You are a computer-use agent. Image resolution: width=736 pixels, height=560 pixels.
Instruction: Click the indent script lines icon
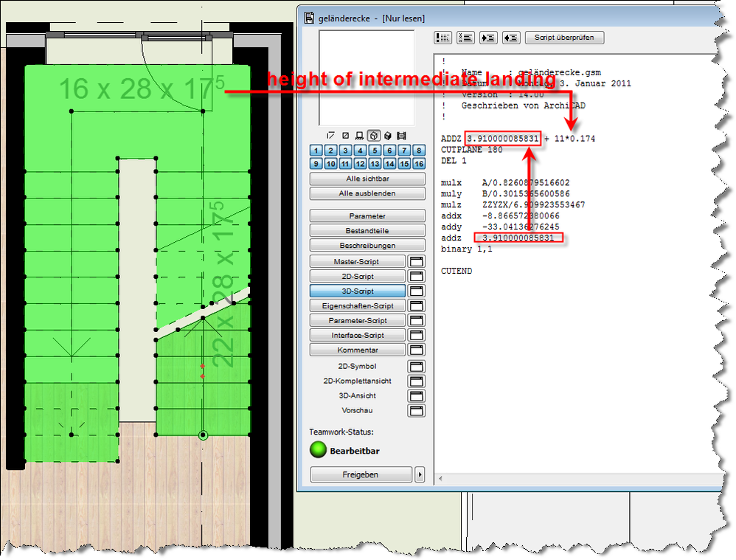click(x=488, y=38)
